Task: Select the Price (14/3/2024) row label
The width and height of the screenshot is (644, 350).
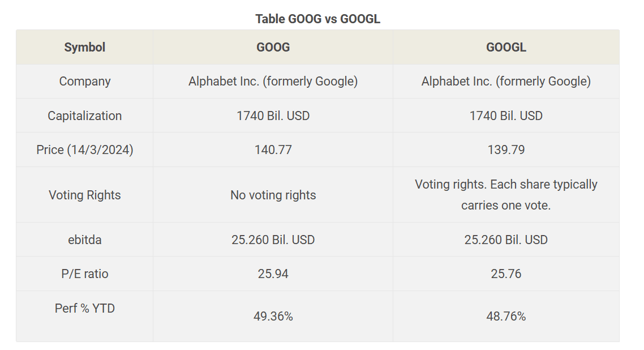Action: pos(85,150)
